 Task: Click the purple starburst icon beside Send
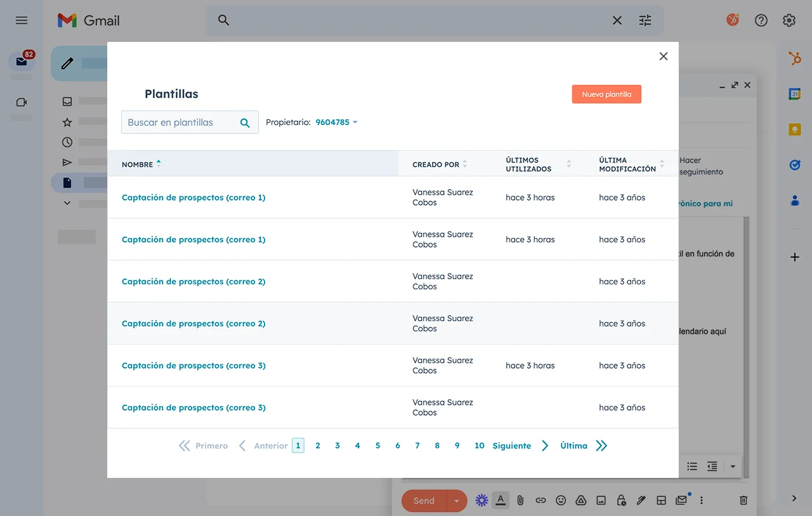click(x=481, y=501)
